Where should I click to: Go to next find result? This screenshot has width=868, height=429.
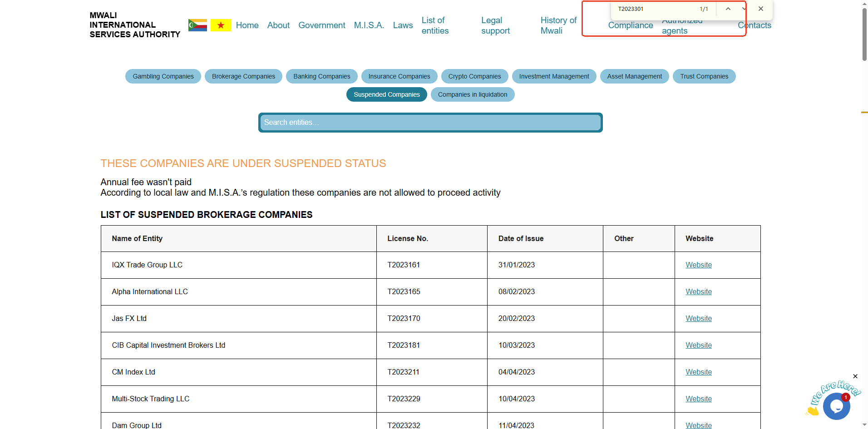[743, 9]
